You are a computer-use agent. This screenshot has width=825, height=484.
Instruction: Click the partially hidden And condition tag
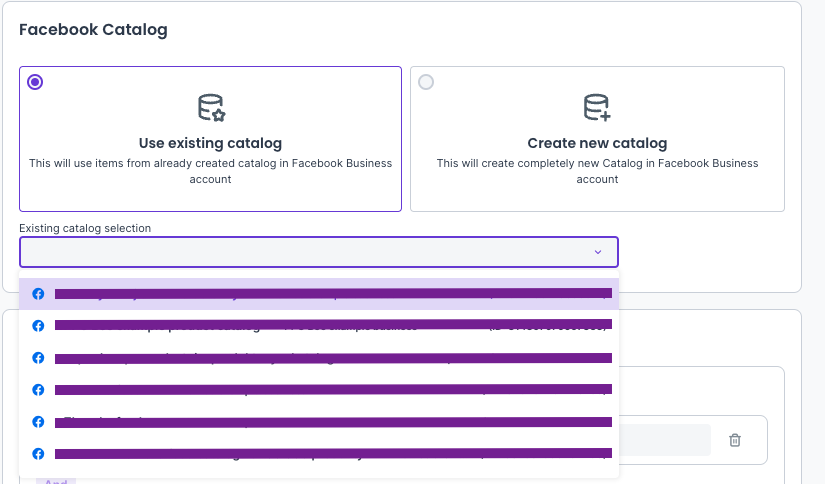click(x=56, y=480)
